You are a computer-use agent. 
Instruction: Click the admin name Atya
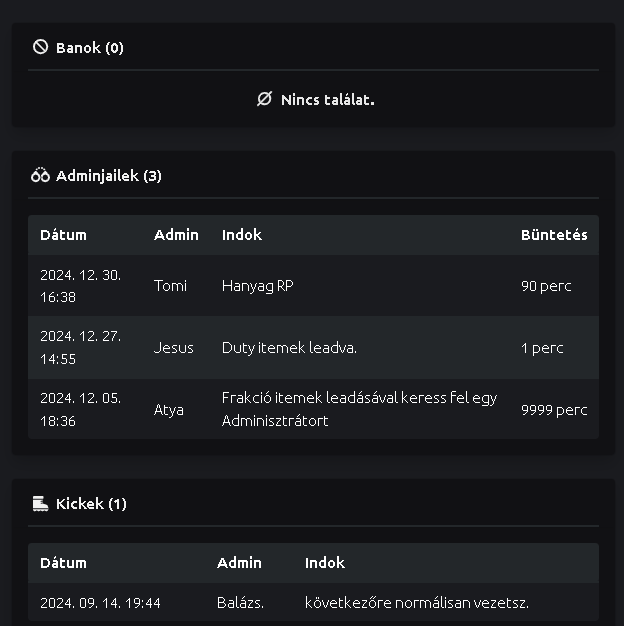(x=168, y=409)
